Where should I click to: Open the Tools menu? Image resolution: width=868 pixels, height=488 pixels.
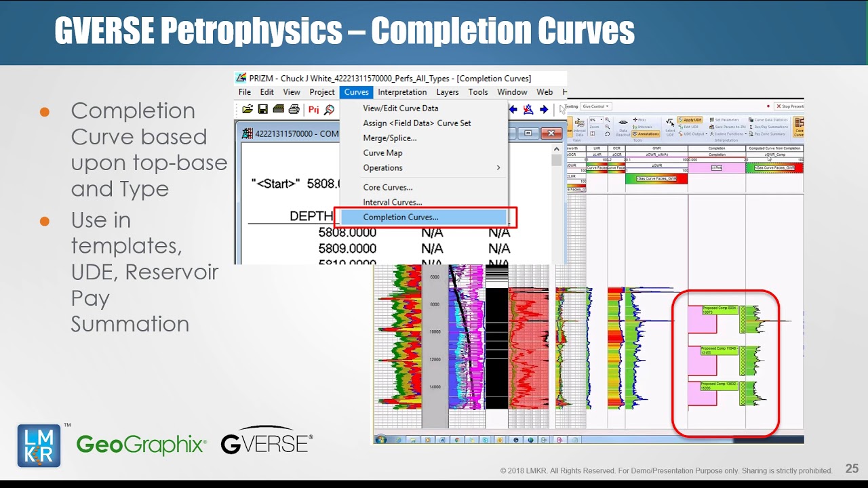(x=478, y=92)
